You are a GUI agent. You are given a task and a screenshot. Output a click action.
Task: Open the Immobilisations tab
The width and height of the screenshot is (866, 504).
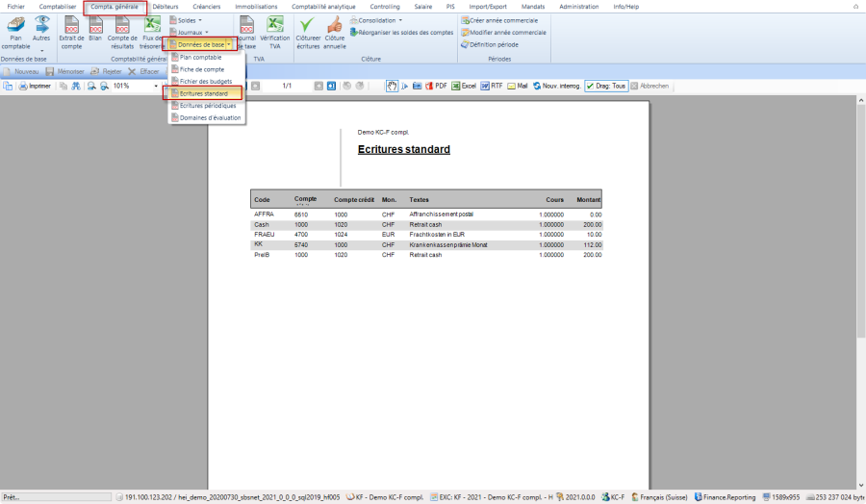click(256, 7)
